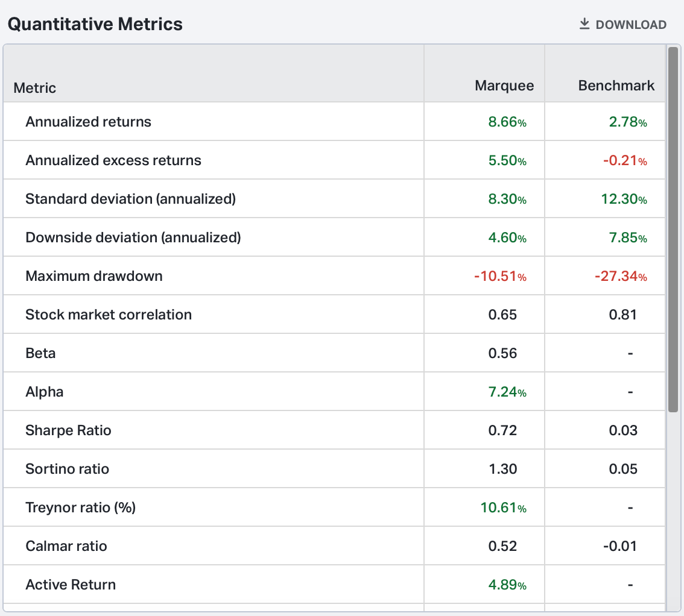Click the Calmar ratio row label
This screenshot has height=616, width=684.
pyautogui.click(x=66, y=546)
